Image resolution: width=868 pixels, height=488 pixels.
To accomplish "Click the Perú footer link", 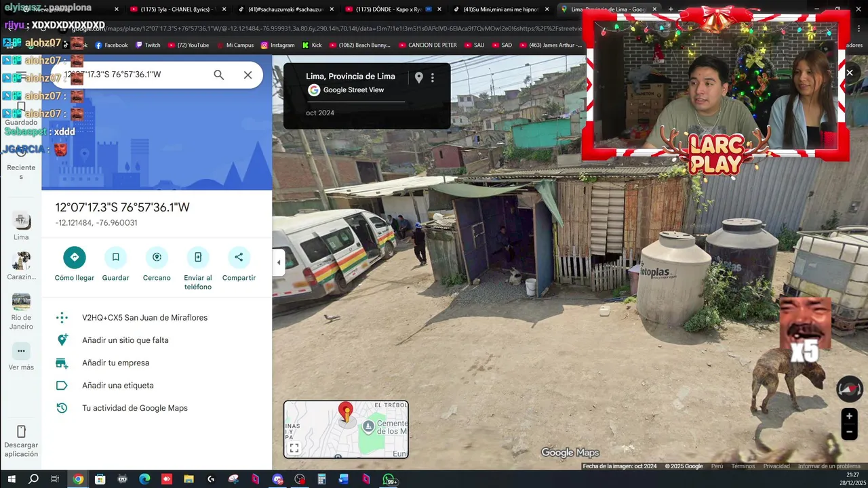I will pyautogui.click(x=717, y=466).
